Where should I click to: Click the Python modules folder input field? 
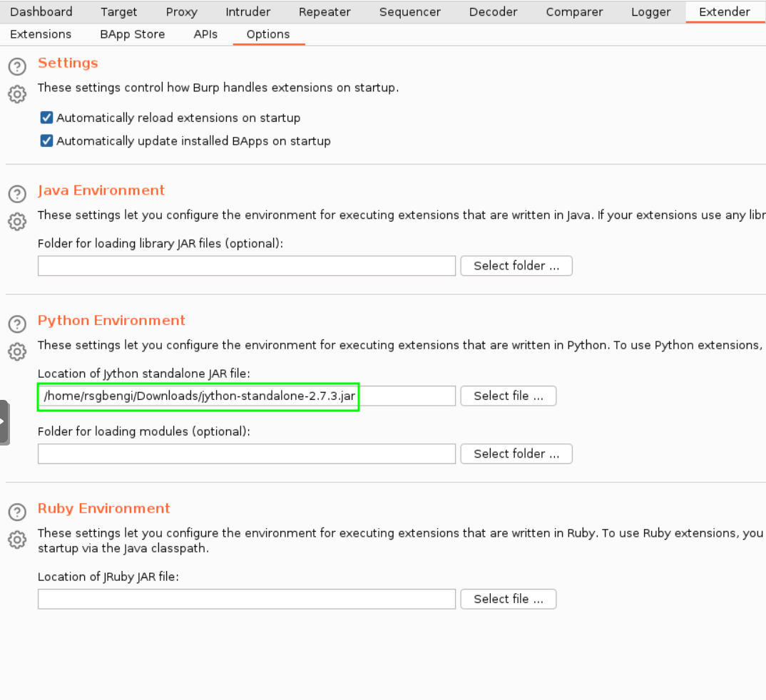tap(246, 454)
